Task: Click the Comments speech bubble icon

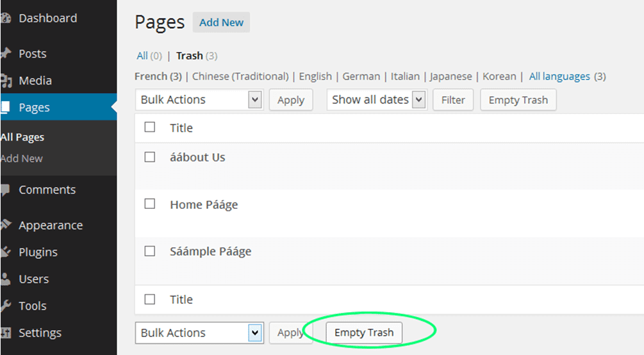Action: [x=5, y=190]
